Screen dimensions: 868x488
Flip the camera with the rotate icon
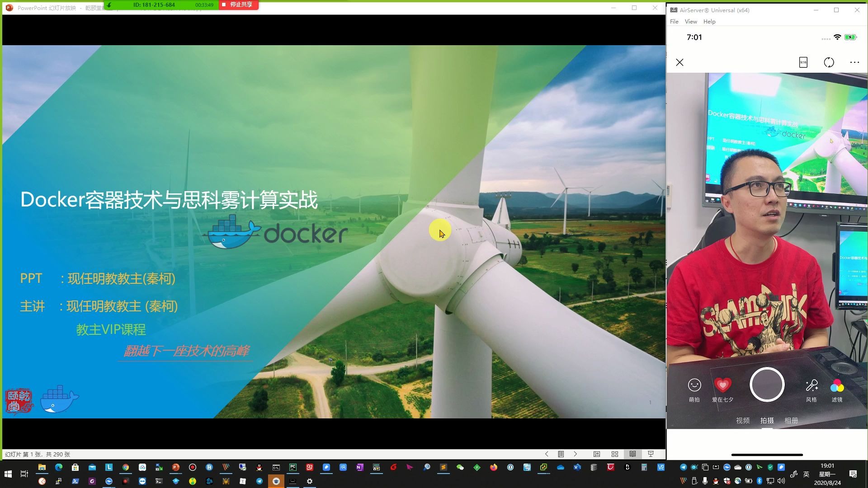pyautogui.click(x=829, y=62)
